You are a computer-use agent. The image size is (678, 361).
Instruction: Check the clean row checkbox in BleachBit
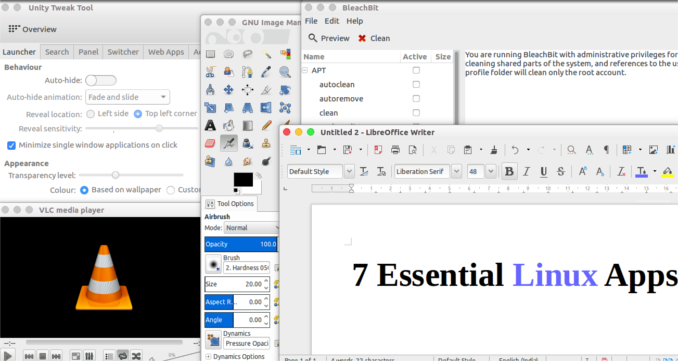(x=416, y=113)
